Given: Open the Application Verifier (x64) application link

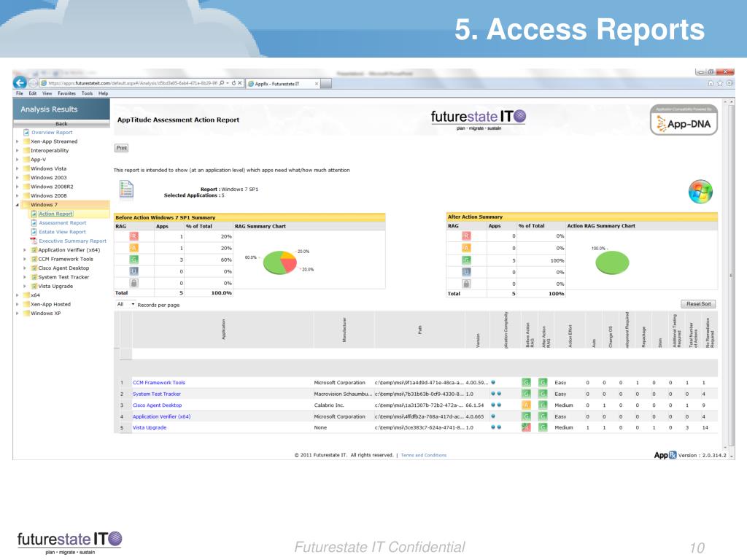Looking at the screenshot, I should click(x=161, y=416).
